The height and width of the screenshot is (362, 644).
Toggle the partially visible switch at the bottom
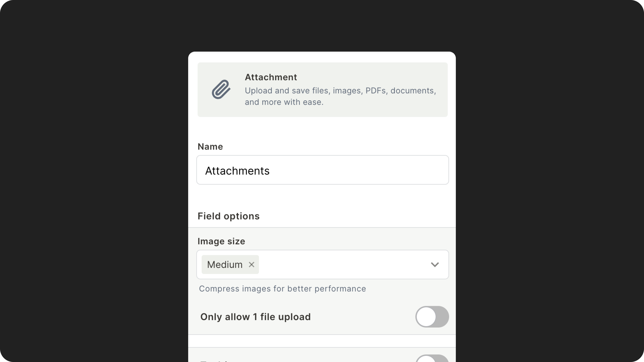[432, 358]
